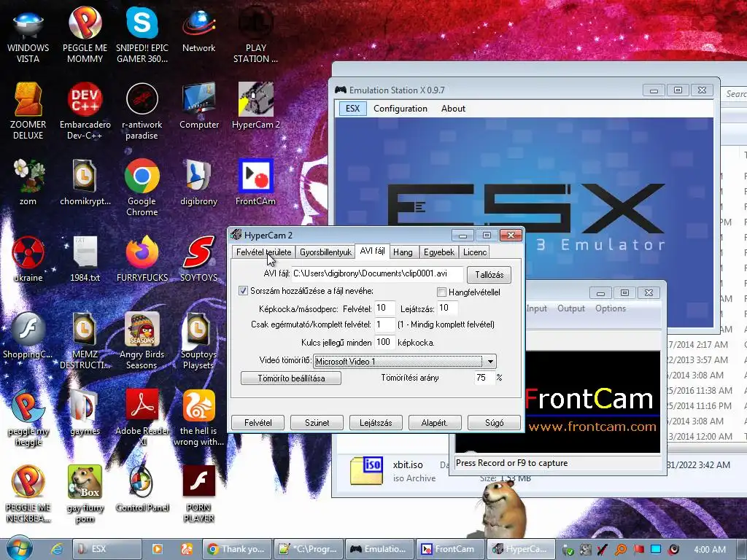Open the Angry Birds Seasons icon
Screen dimensions: 747x560
pyautogui.click(x=142, y=341)
